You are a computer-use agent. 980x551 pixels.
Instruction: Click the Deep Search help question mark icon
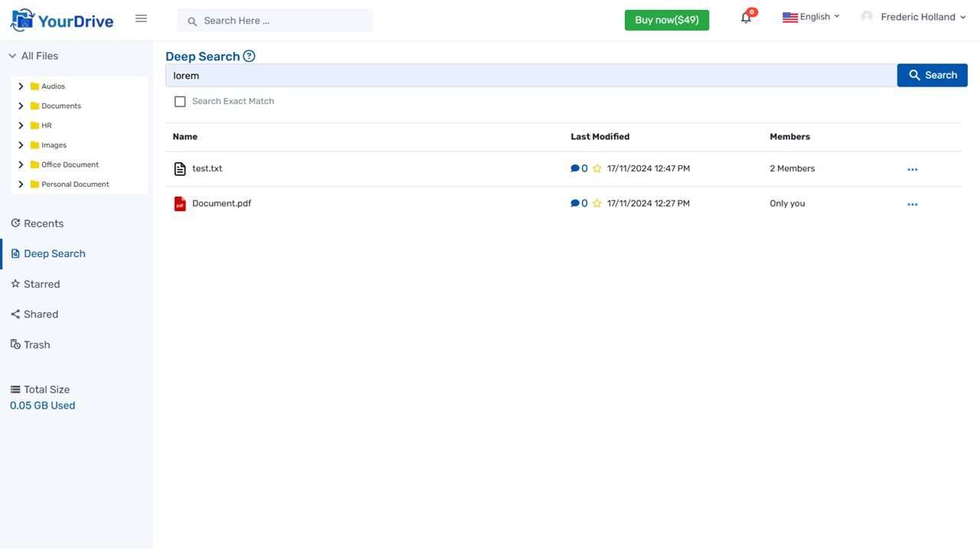click(x=249, y=56)
